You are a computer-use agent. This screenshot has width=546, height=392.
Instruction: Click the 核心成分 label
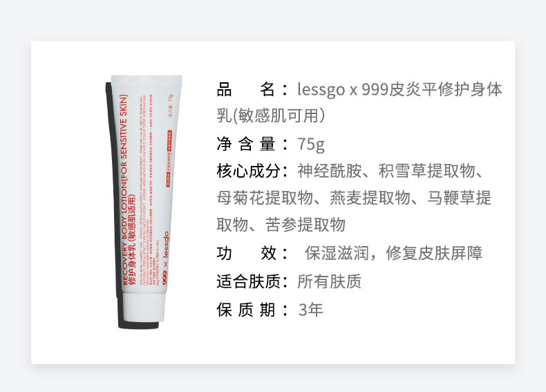[248, 171]
